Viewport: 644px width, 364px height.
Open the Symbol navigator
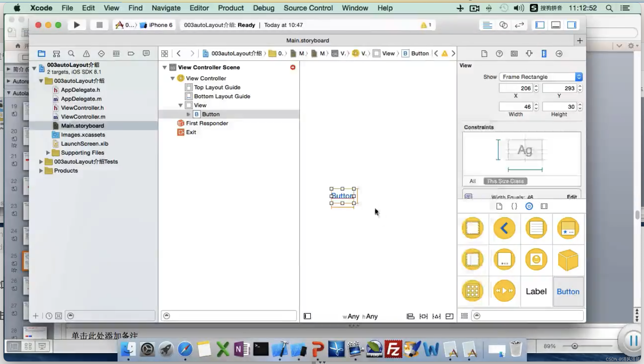[x=57, y=54]
